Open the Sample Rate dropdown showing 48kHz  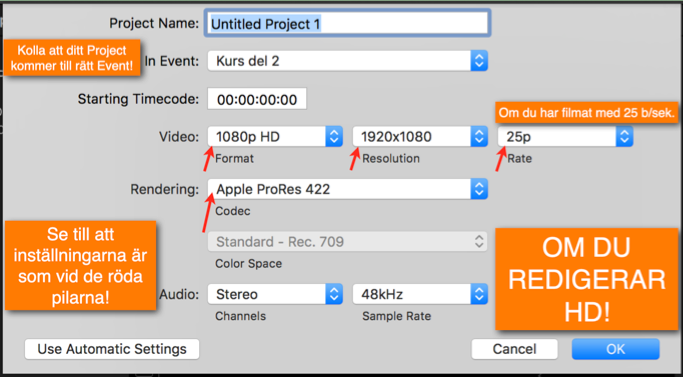420,294
